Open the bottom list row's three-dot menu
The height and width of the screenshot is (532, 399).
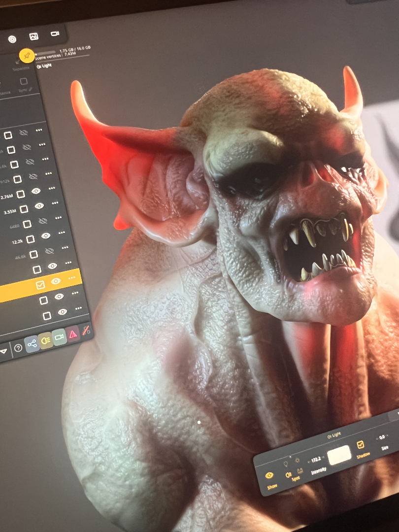(x=78, y=308)
